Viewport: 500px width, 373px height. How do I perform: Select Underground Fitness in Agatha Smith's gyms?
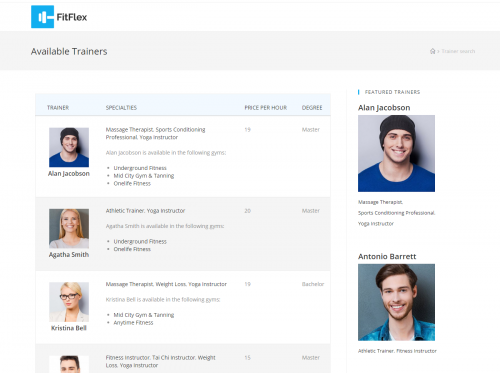(x=140, y=241)
